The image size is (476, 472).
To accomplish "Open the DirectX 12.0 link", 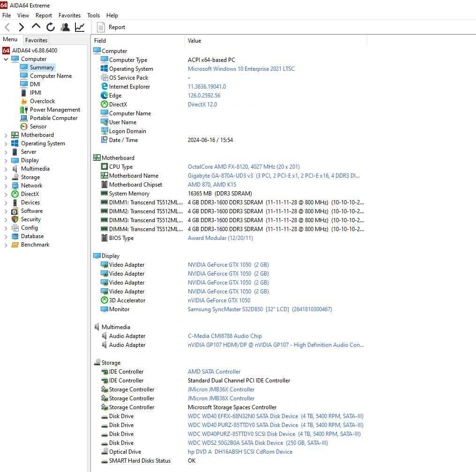I will pos(202,105).
